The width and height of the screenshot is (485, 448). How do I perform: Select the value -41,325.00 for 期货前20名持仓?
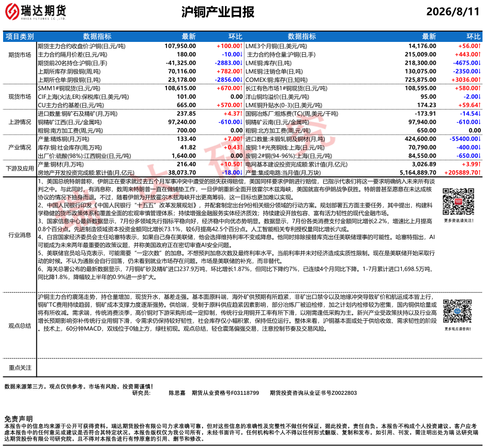pos(180,63)
